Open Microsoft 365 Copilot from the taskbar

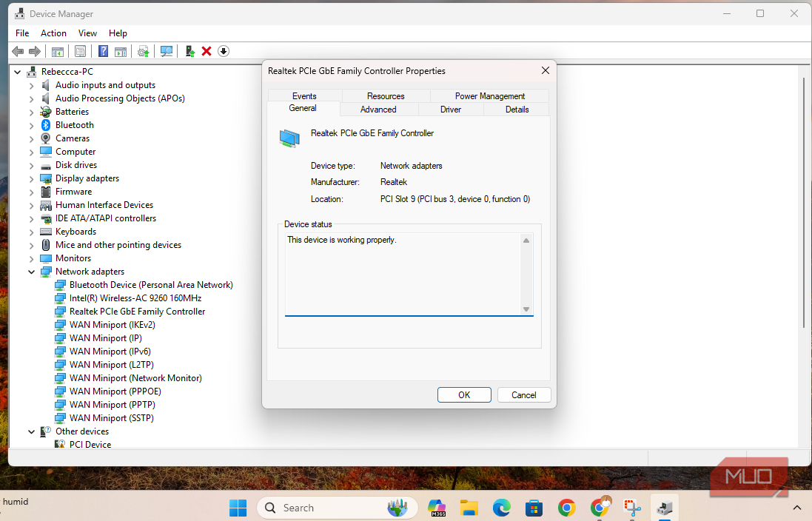coord(437,508)
